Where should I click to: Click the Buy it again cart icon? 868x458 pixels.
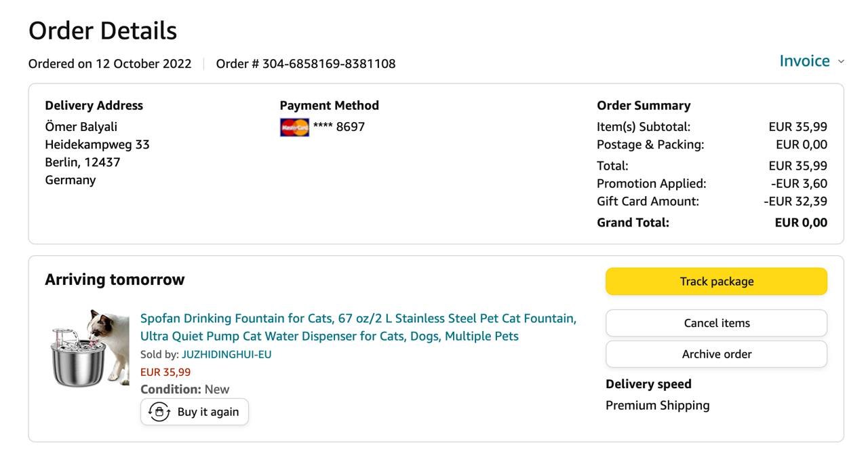pos(159,412)
